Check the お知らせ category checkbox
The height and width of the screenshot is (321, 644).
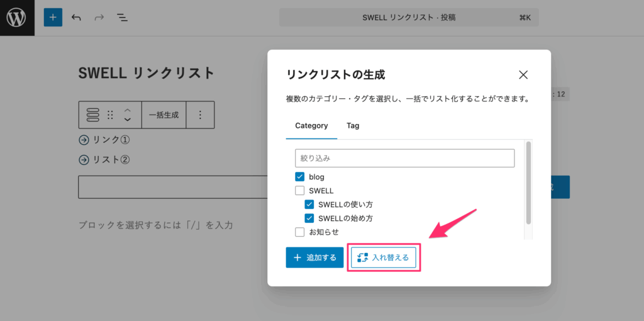pyautogui.click(x=299, y=232)
